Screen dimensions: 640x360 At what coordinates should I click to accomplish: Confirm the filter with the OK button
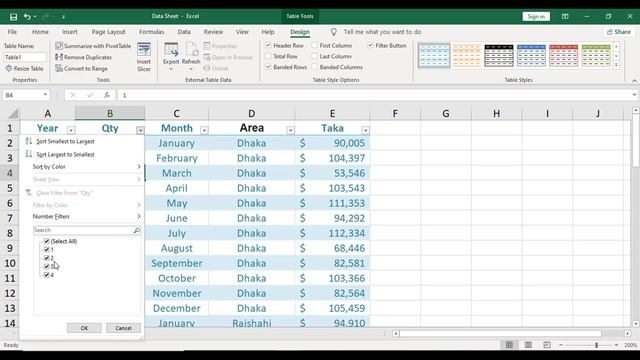click(x=84, y=328)
